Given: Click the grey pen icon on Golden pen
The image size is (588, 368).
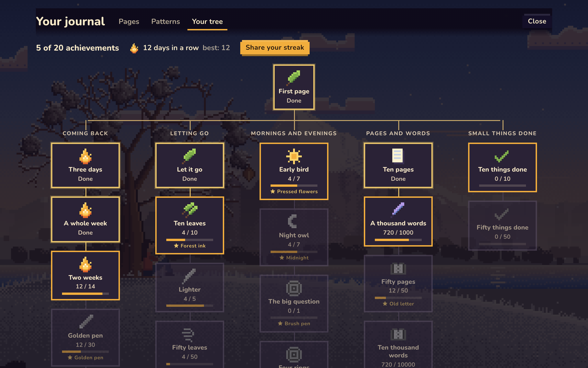Looking at the screenshot, I should 85,322.
